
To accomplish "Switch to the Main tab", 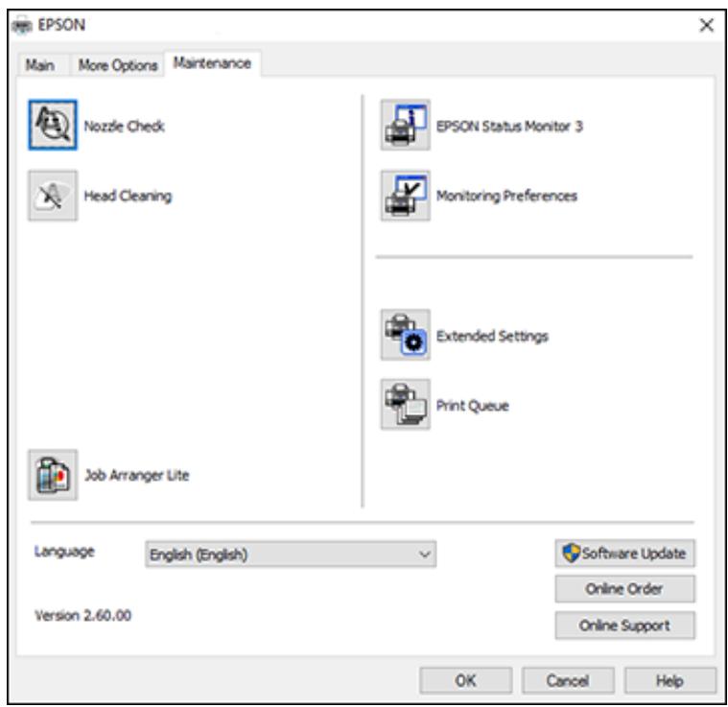I will click(40, 64).
